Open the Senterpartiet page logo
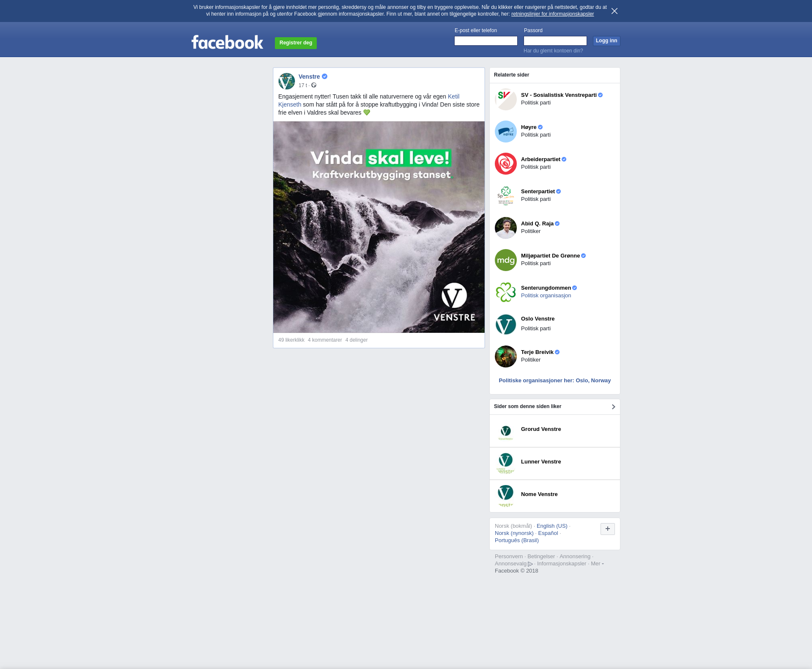The height and width of the screenshot is (669, 812). [x=506, y=196]
